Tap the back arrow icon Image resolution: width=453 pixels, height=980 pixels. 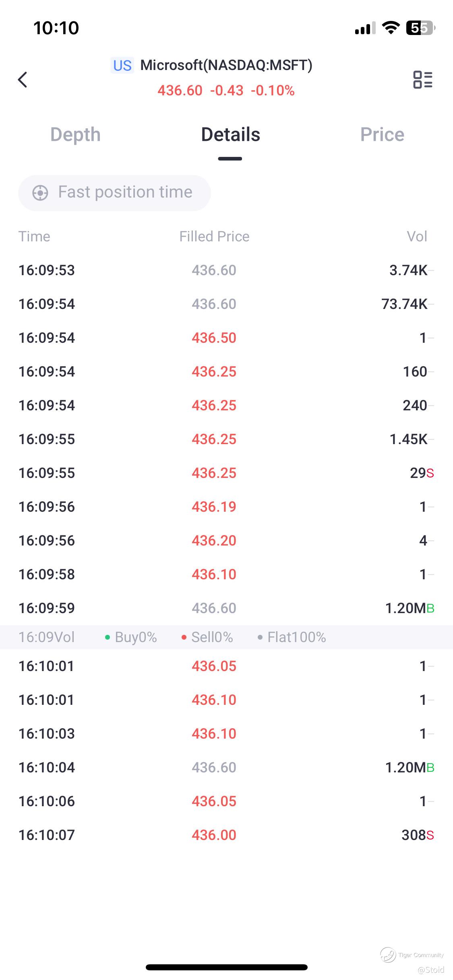pyautogui.click(x=23, y=80)
